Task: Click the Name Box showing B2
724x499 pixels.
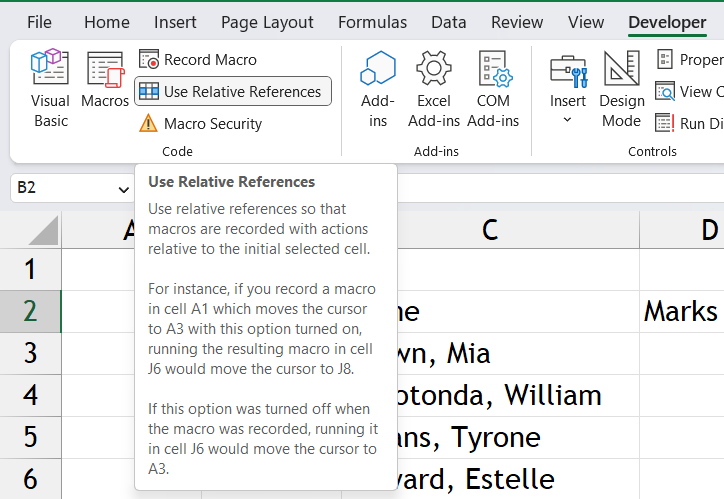Action: [63, 188]
